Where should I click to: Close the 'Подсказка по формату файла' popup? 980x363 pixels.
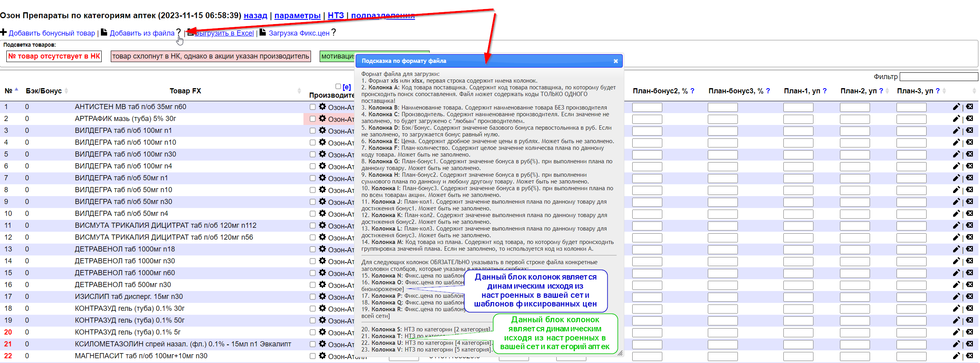616,61
